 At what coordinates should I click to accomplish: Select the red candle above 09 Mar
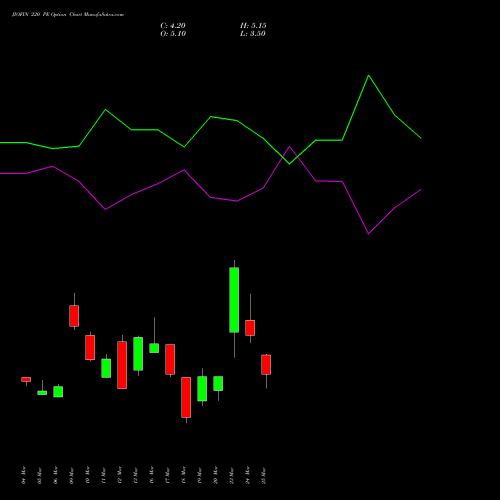[74, 316]
